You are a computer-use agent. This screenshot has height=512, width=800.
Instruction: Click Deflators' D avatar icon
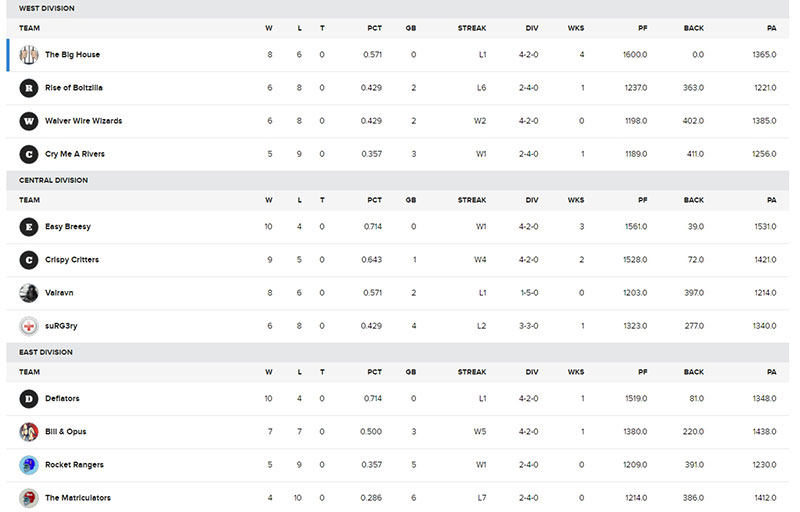click(x=29, y=398)
